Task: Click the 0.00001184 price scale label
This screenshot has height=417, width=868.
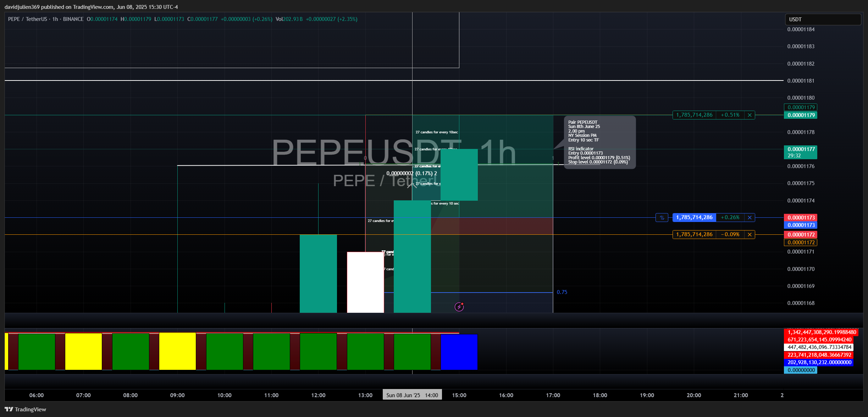Action: coord(801,29)
